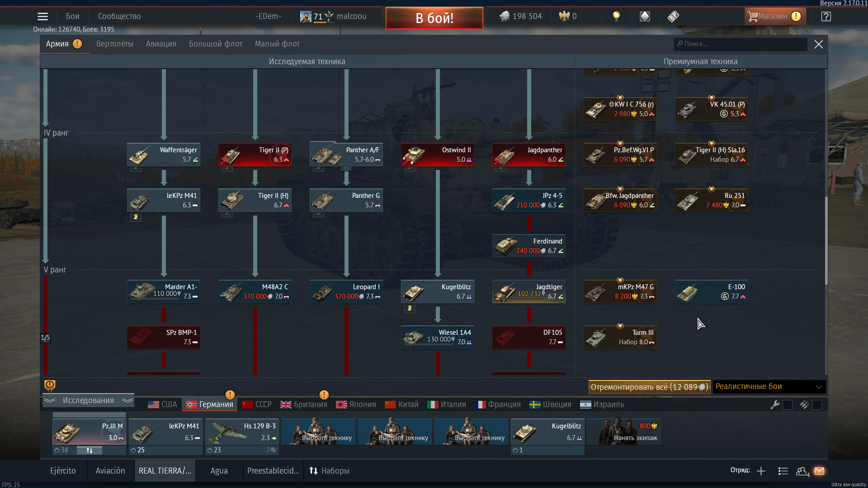Switch to the Авиация tab
Screen dimensions: 868x488
point(161,44)
